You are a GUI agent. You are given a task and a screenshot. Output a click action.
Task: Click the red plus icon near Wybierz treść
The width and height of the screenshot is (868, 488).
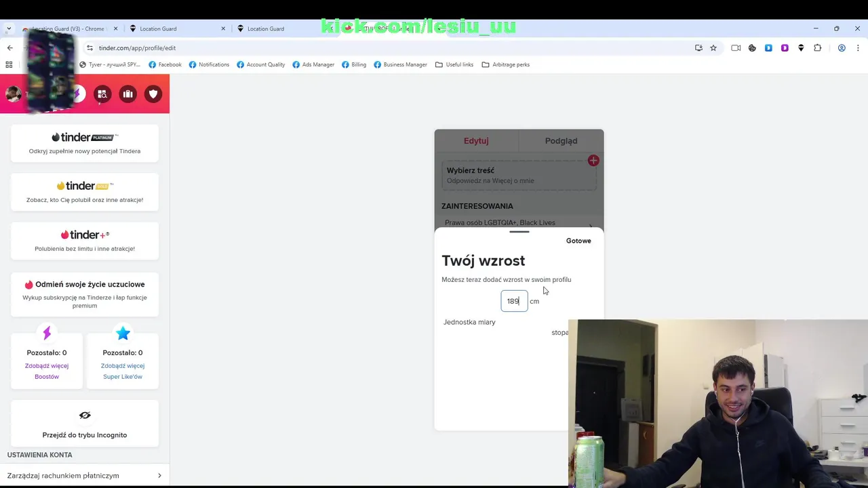click(x=593, y=161)
